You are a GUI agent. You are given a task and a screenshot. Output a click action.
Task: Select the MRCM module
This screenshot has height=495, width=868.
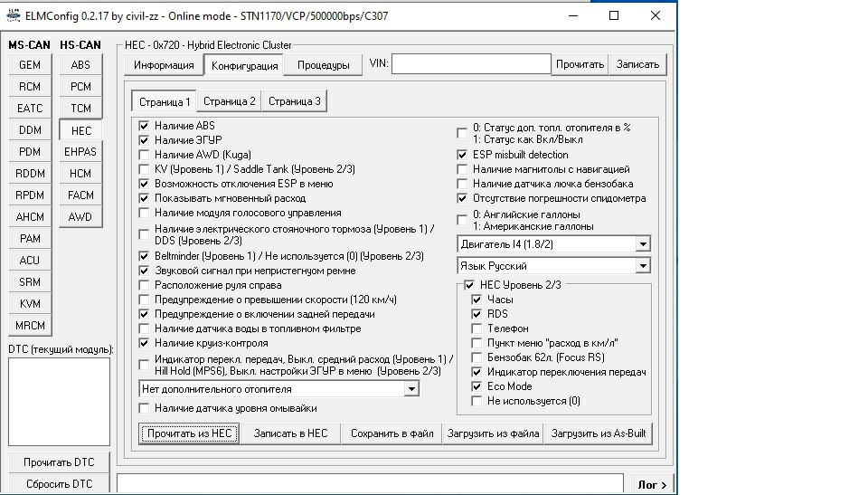tap(30, 326)
